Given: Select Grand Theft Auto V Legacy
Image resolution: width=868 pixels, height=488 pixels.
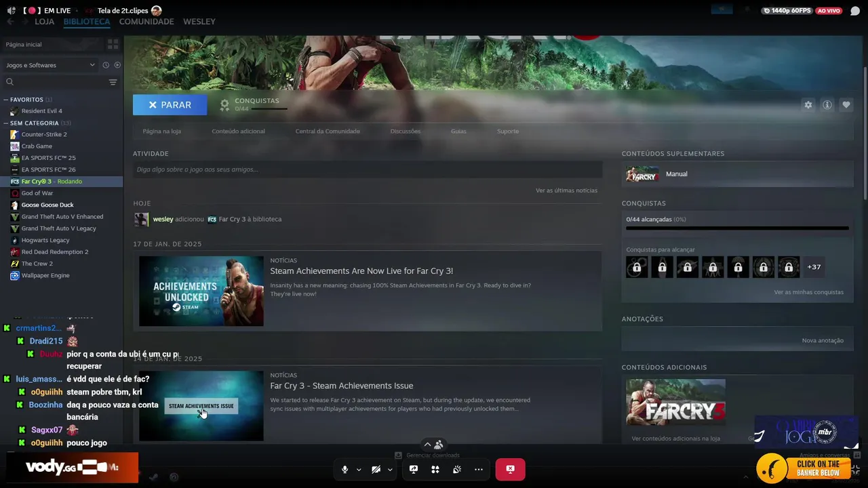Looking at the screenshot, I should [59, 228].
